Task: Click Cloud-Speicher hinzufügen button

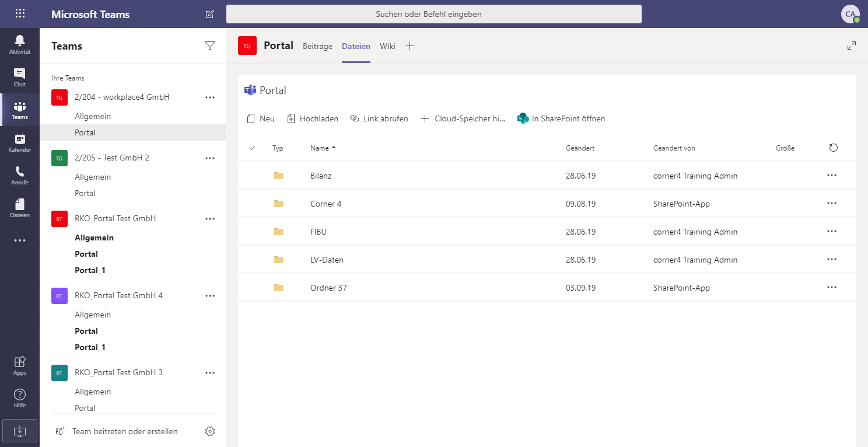Action: 463,118
